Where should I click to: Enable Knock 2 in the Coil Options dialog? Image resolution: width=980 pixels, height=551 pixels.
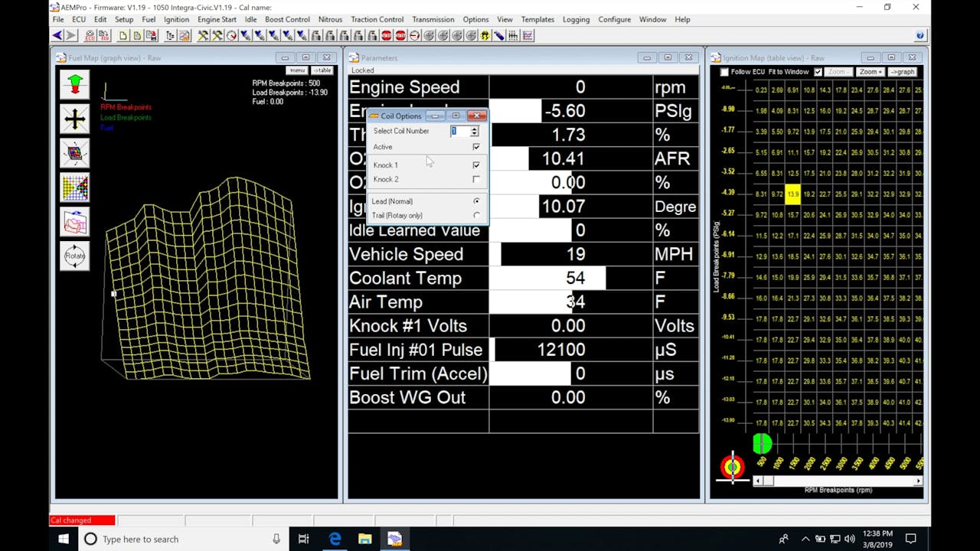pyautogui.click(x=476, y=178)
